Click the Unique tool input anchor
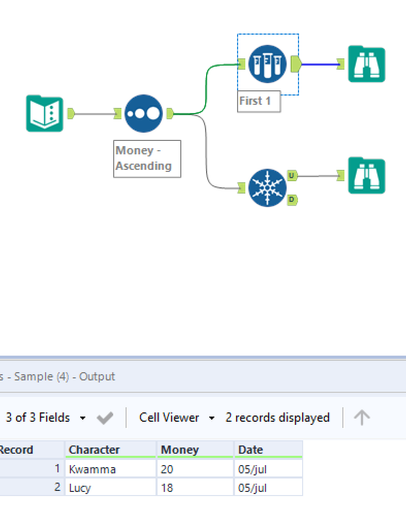 (241, 188)
